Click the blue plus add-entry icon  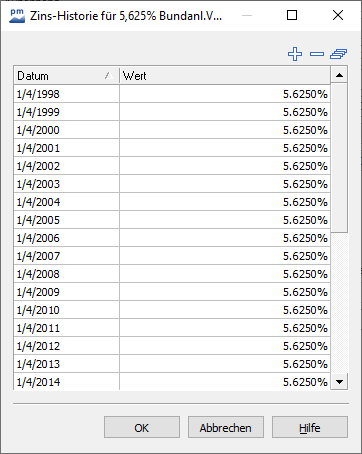[295, 54]
